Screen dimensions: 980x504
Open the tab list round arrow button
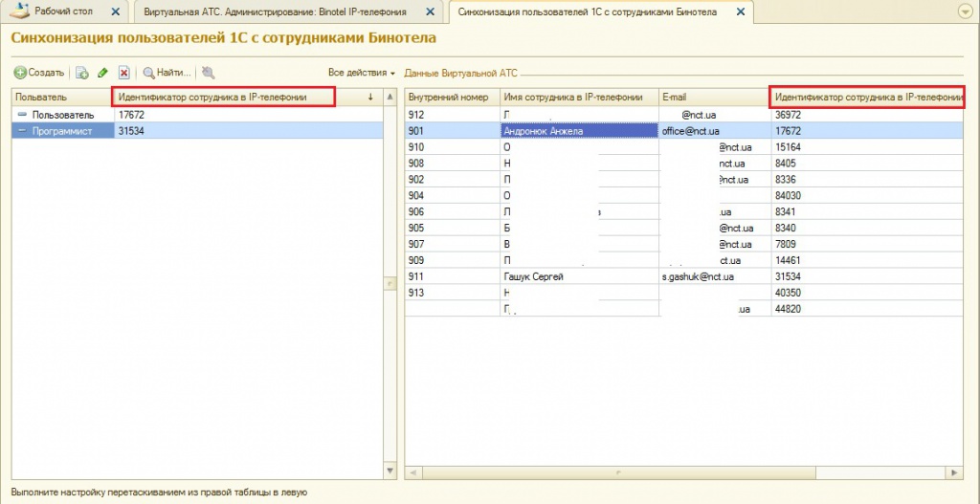pyautogui.click(x=964, y=11)
